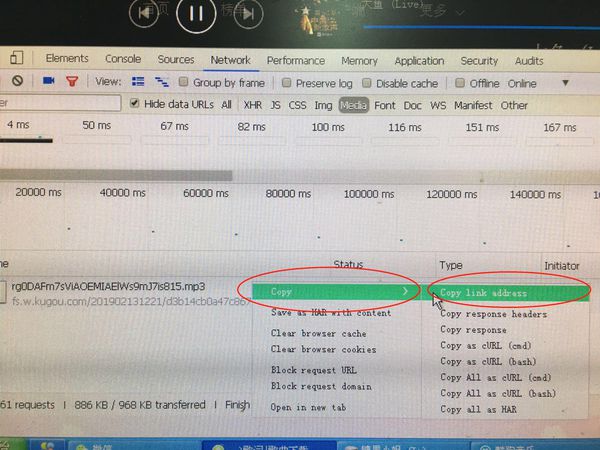Viewport: 600px width, 450px height.
Task: Choose Copy link address
Action: click(505, 293)
